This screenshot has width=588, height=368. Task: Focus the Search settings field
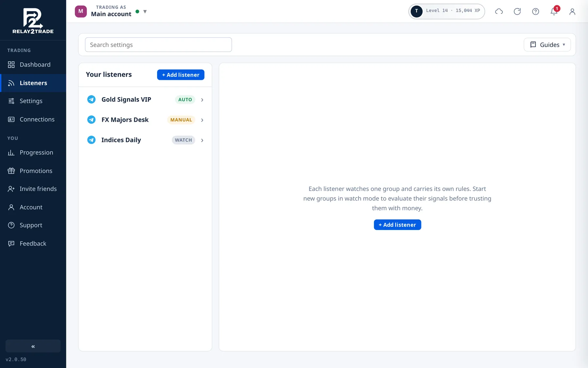point(158,45)
